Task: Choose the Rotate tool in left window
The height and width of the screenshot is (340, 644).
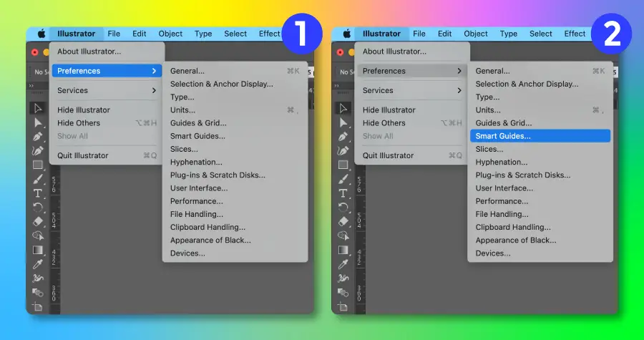Action: coord(38,208)
